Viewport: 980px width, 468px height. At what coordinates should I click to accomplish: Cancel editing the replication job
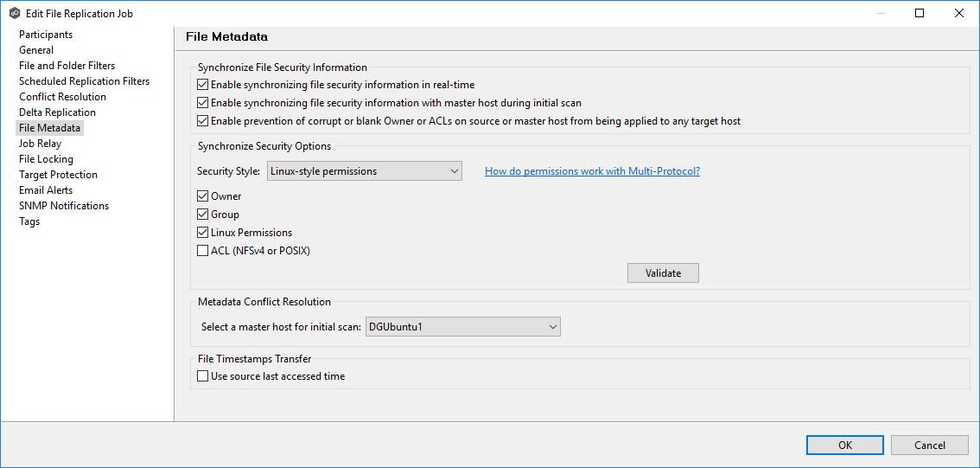(930, 445)
